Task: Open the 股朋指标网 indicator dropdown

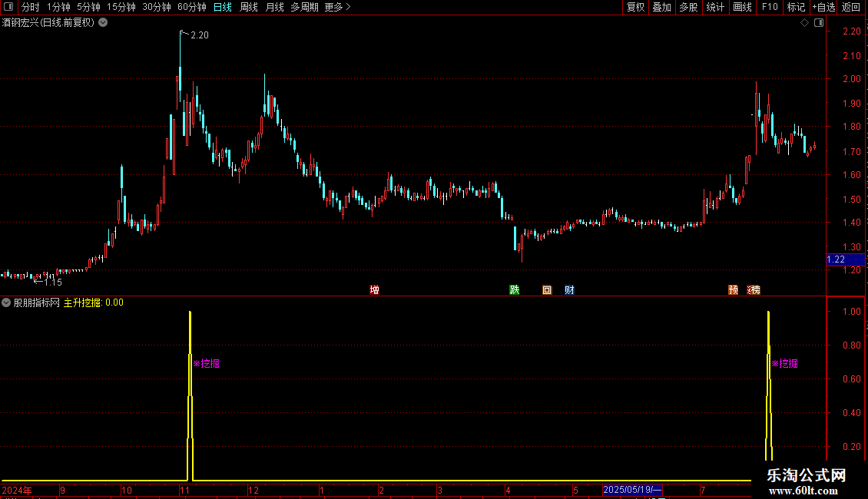Action: (6, 302)
